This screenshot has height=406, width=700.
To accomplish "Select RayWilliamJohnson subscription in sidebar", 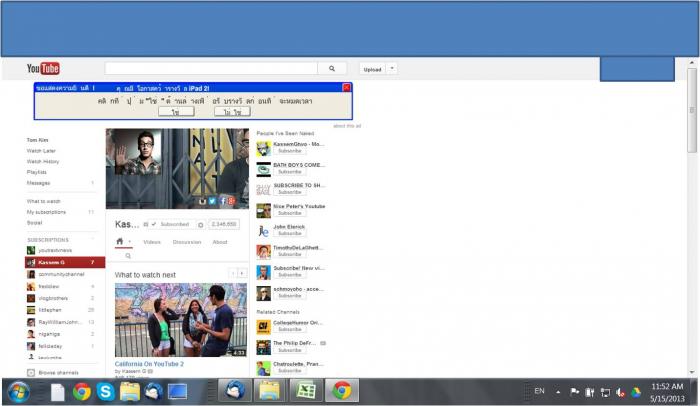I will tap(60, 322).
